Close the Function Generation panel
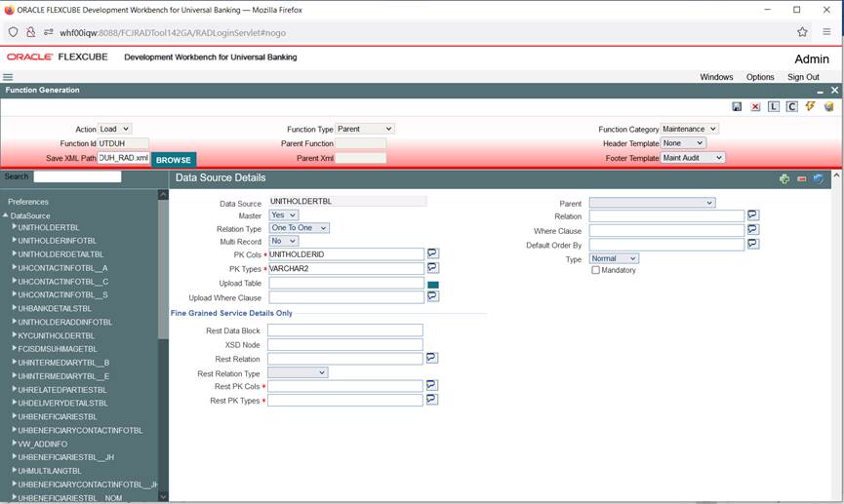 tap(834, 91)
